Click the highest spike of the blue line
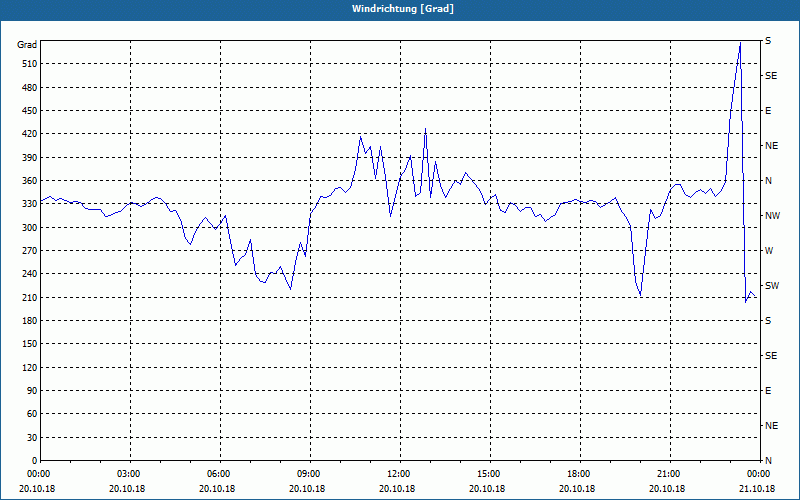This screenshot has height=500, width=800. [x=740, y=43]
